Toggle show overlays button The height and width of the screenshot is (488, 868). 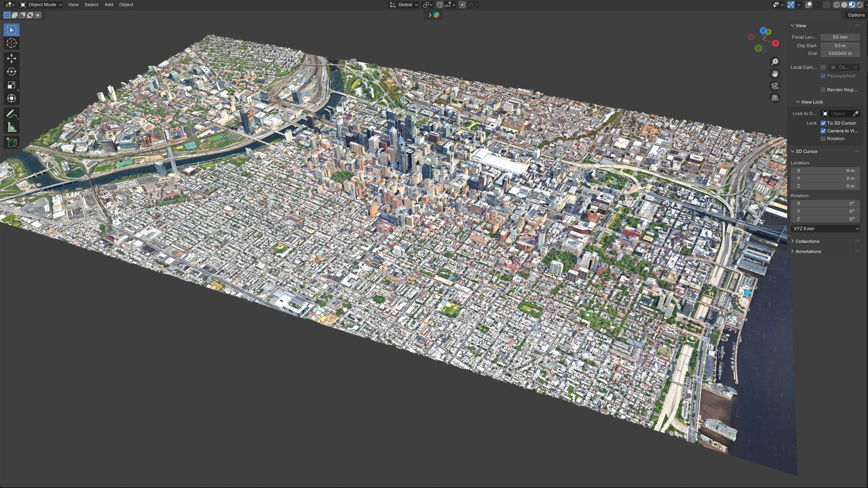[809, 5]
